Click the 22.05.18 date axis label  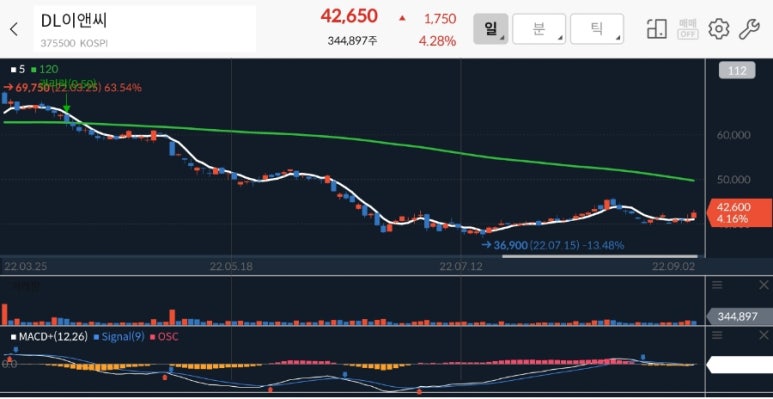coord(231,267)
